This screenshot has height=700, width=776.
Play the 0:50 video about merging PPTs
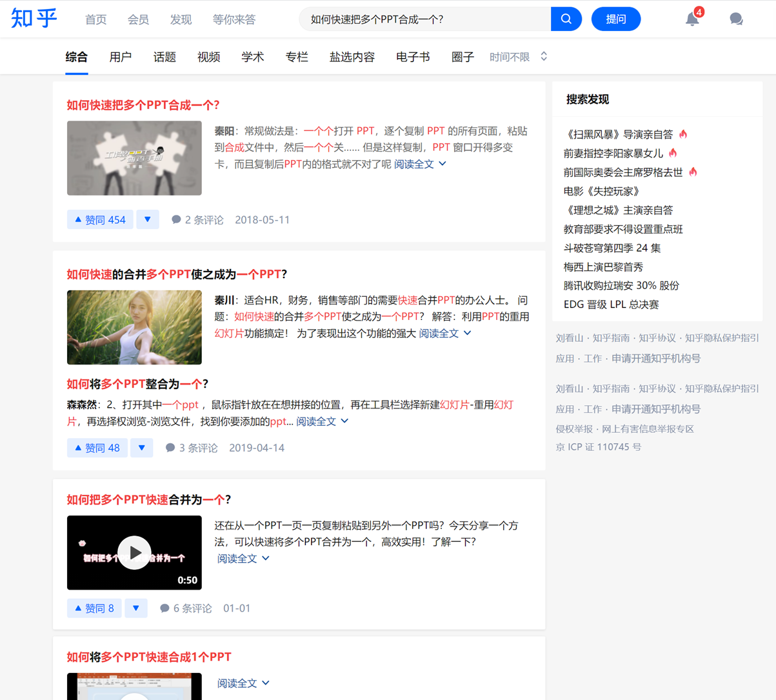coord(134,553)
